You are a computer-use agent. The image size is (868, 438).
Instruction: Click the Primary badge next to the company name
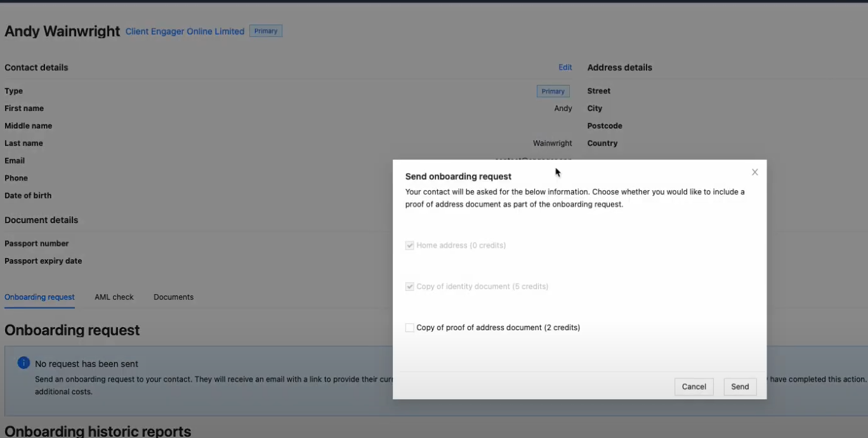266,31
